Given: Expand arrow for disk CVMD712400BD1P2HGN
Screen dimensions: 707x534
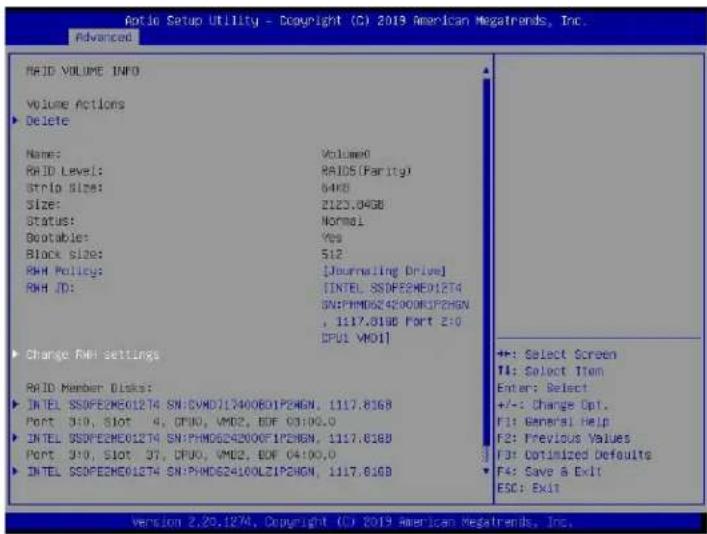Looking at the screenshot, I should click(x=16, y=404).
